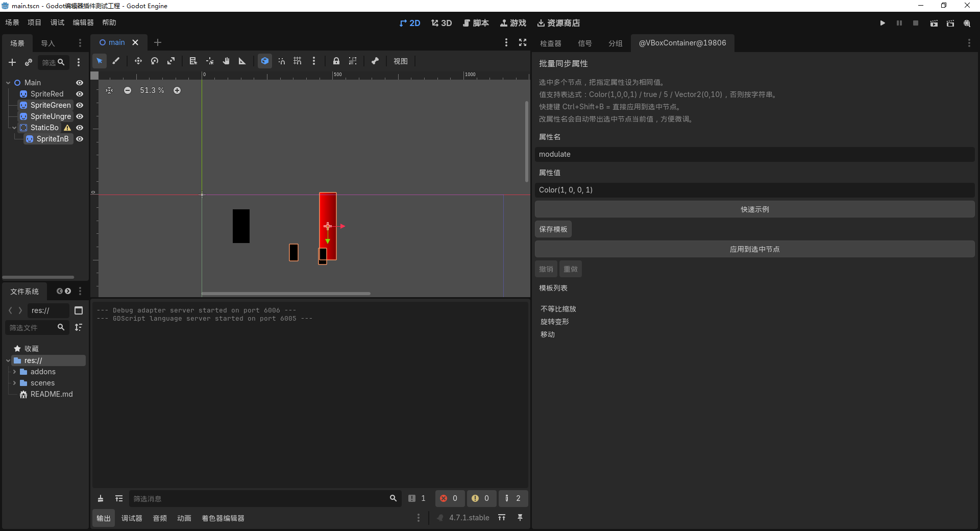Open the skeleton options bone icon
This screenshot has height=531, width=980.
[x=375, y=61]
